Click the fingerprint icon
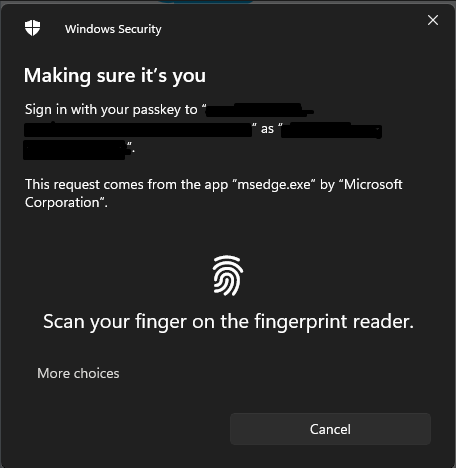The image size is (456, 468). pos(228,275)
